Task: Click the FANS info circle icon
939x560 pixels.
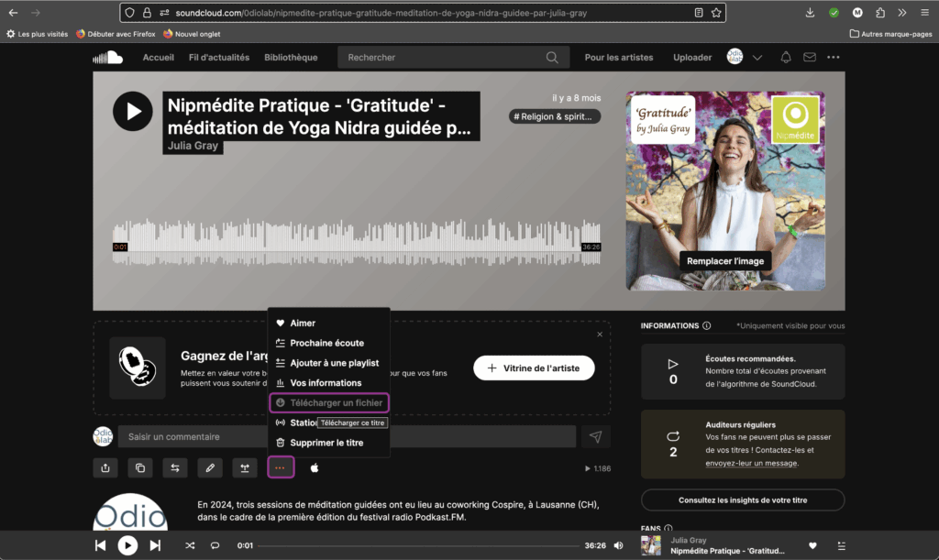Action: coord(668,528)
